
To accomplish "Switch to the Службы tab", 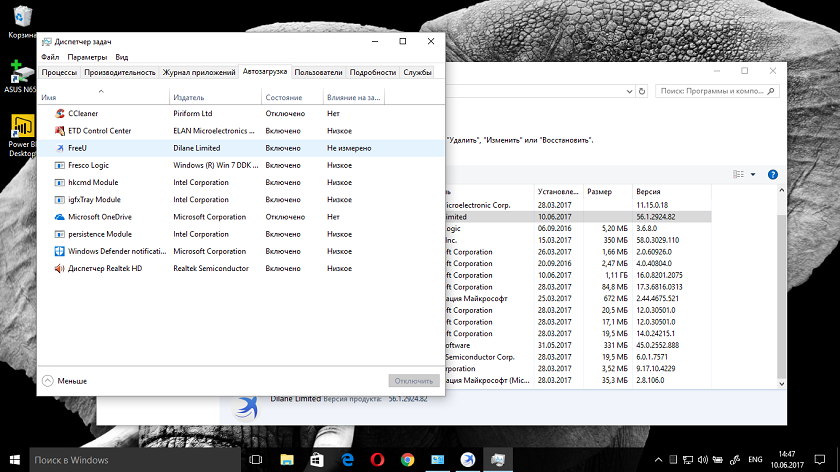I will point(417,72).
